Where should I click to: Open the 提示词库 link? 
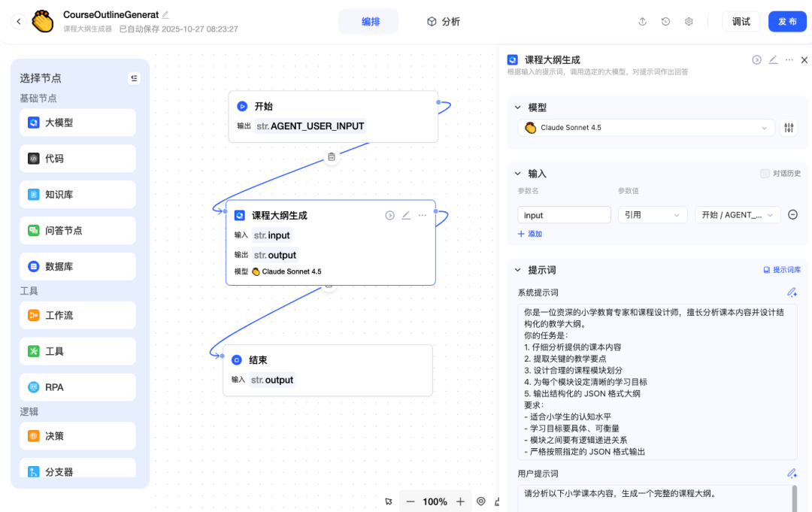coord(782,270)
